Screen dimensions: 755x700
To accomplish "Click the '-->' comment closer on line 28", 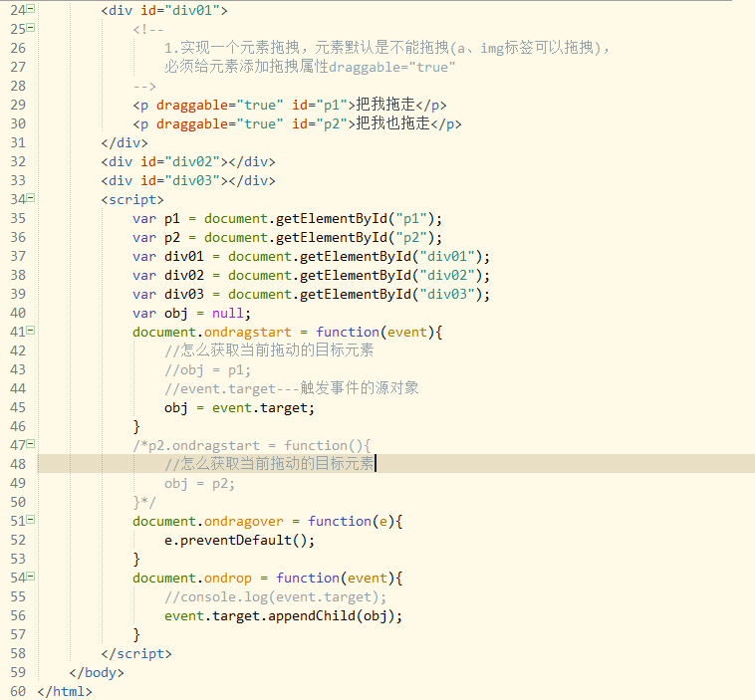I will pyautogui.click(x=144, y=87).
